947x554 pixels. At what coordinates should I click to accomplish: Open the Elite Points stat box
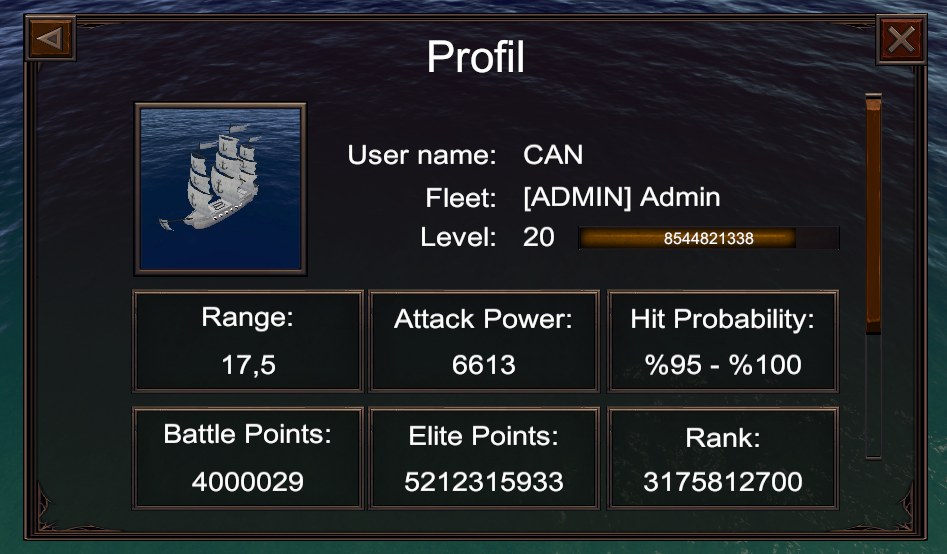pyautogui.click(x=484, y=457)
